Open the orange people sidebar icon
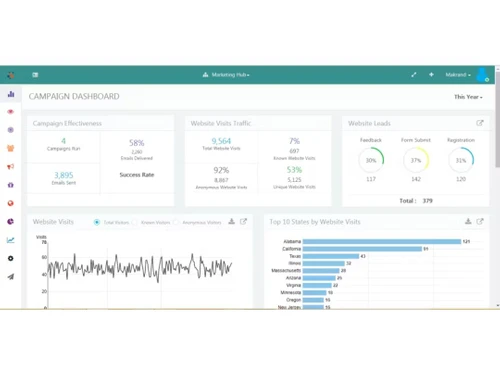The width and height of the screenshot is (500, 375). (x=11, y=148)
